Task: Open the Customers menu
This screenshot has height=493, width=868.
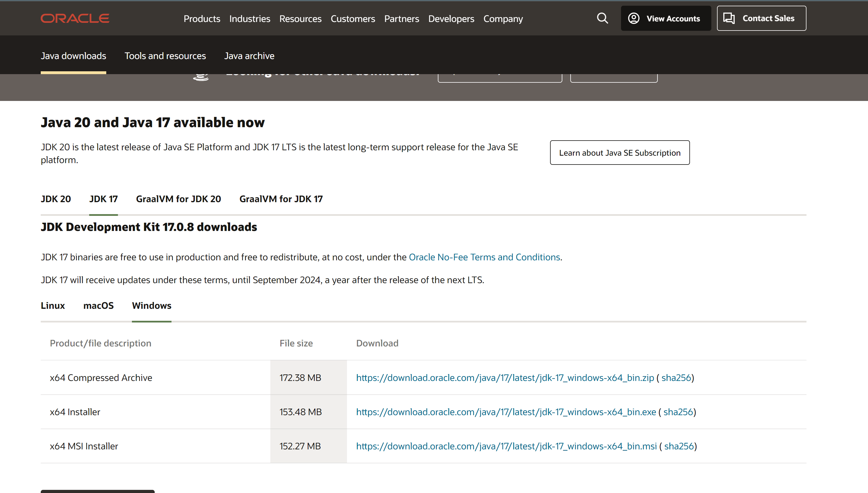Action: [x=353, y=19]
